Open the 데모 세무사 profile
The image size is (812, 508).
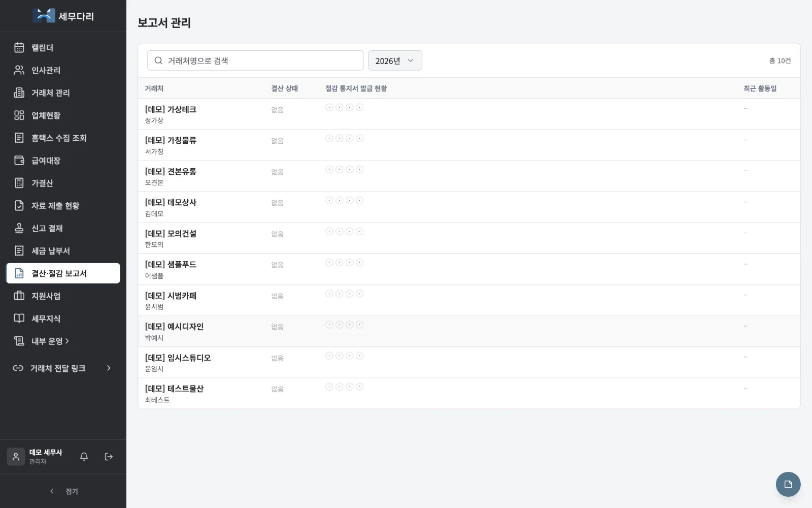click(36, 457)
